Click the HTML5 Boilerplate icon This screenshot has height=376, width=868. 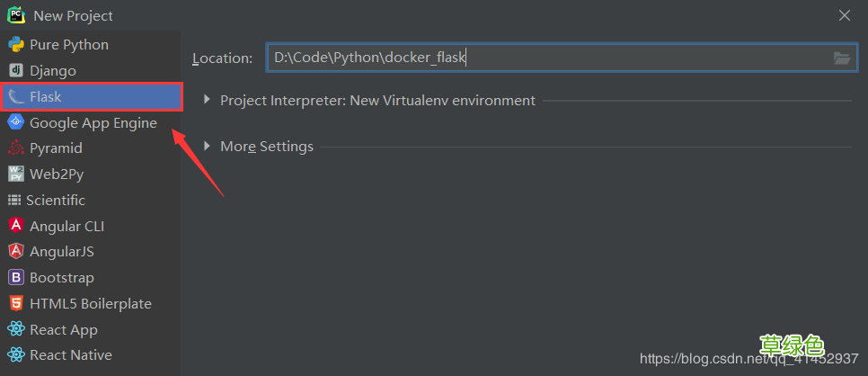point(15,304)
